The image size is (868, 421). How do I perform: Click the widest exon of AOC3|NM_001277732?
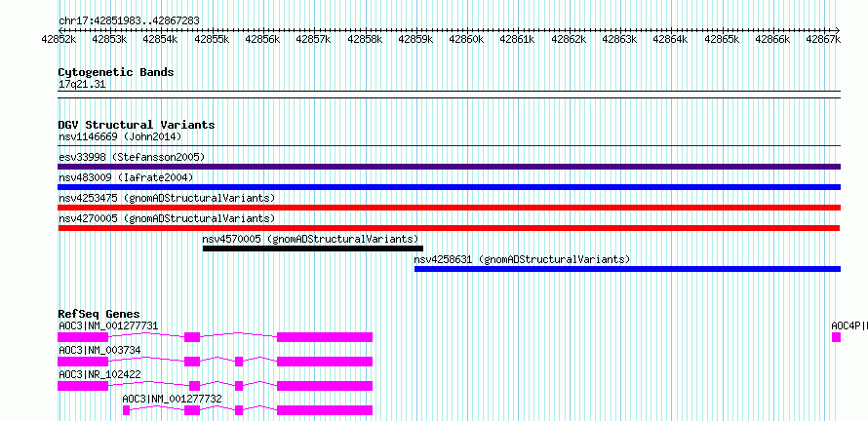pos(325,410)
